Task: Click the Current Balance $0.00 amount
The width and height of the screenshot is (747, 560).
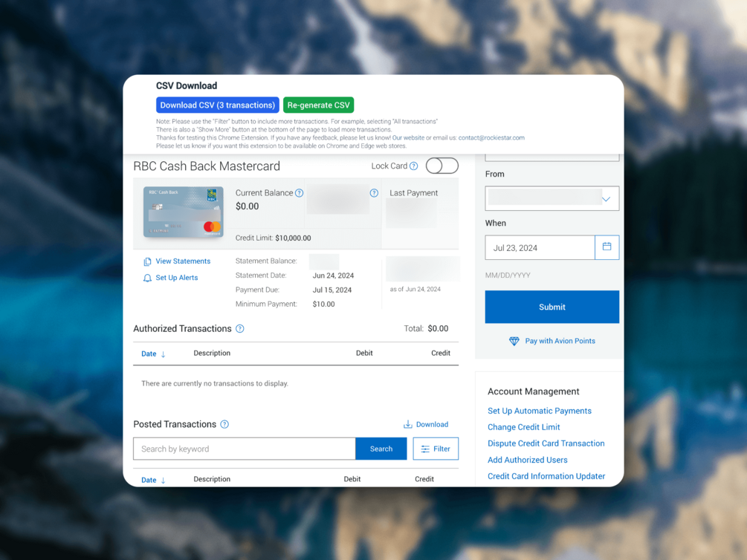Action: tap(248, 206)
